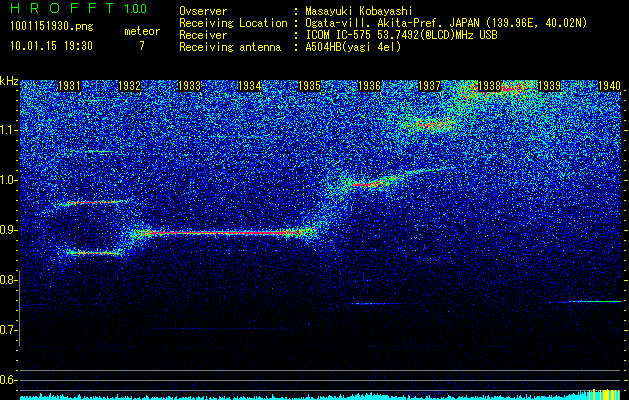
Task: Click the red echo near 1.0 kHz at 1936
Action: tap(366, 185)
